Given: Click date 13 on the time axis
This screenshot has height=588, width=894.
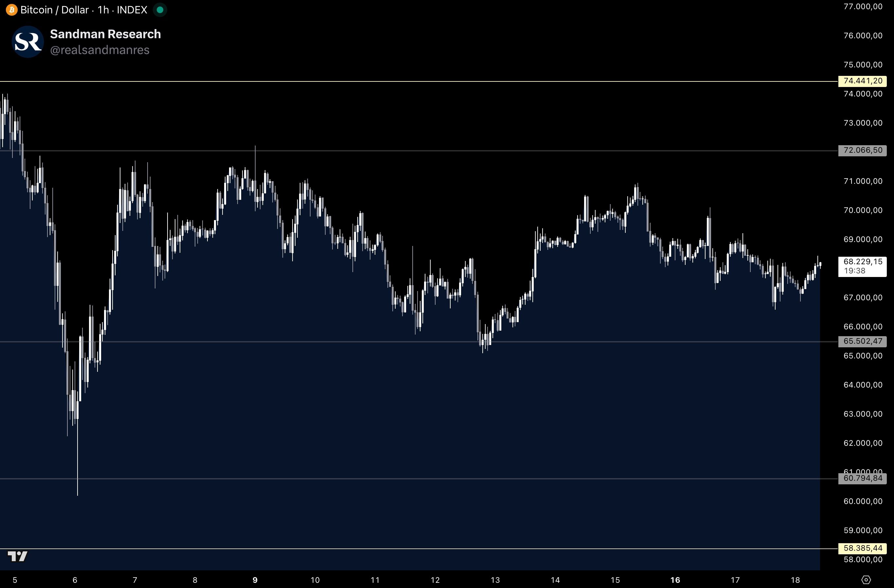Looking at the screenshot, I should coord(495,580).
